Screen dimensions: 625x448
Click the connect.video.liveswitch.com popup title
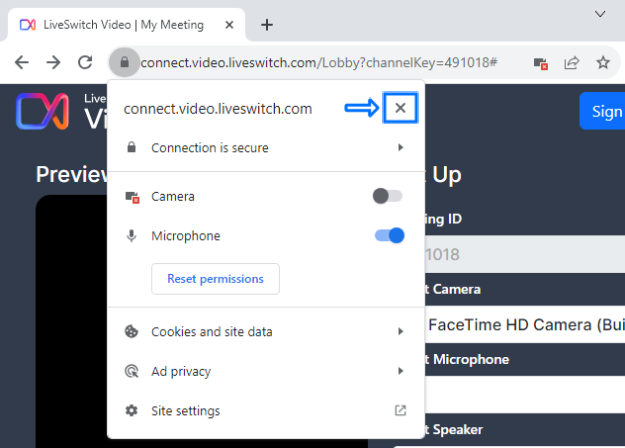(218, 109)
